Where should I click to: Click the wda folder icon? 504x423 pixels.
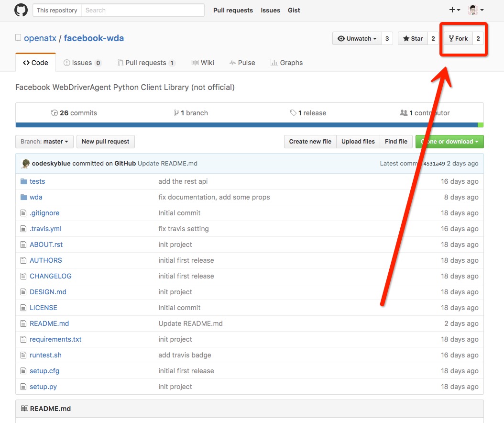tap(24, 197)
